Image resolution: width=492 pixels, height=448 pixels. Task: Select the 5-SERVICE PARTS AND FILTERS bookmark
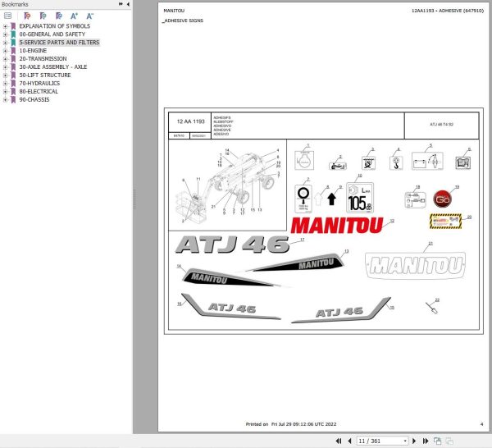tap(59, 43)
